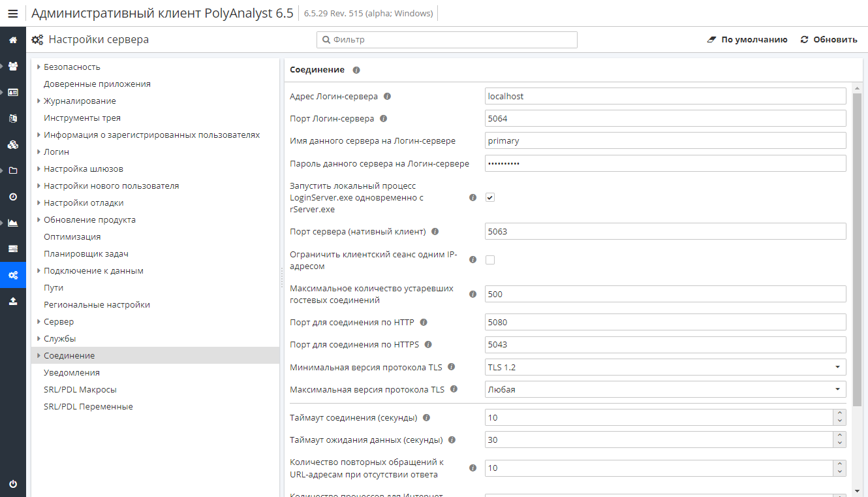Increase Таймаут соединения value with up arrow
Screen dimensions: 868x497
(839, 413)
